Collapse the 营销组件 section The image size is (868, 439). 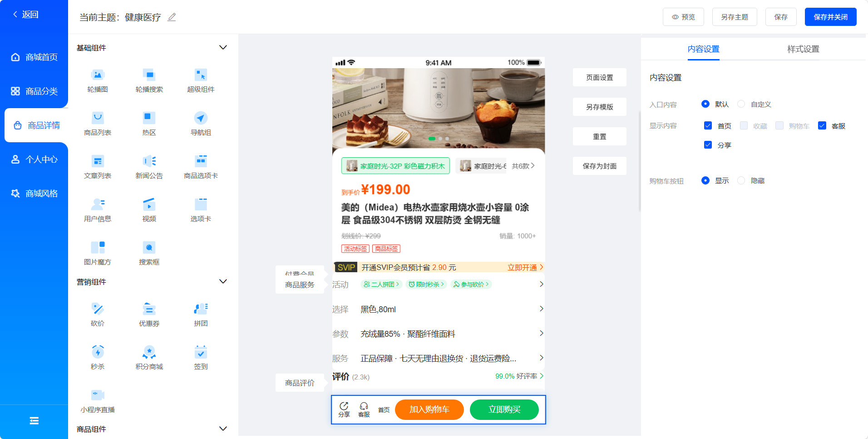point(223,282)
